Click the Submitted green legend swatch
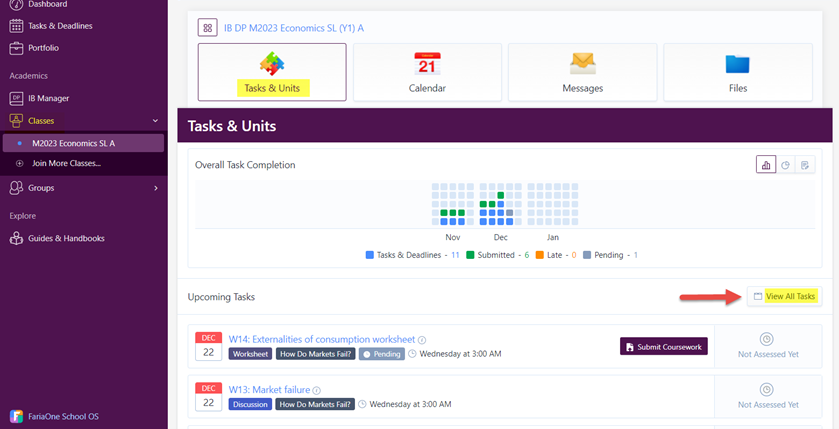The width and height of the screenshot is (839, 429). (x=470, y=255)
